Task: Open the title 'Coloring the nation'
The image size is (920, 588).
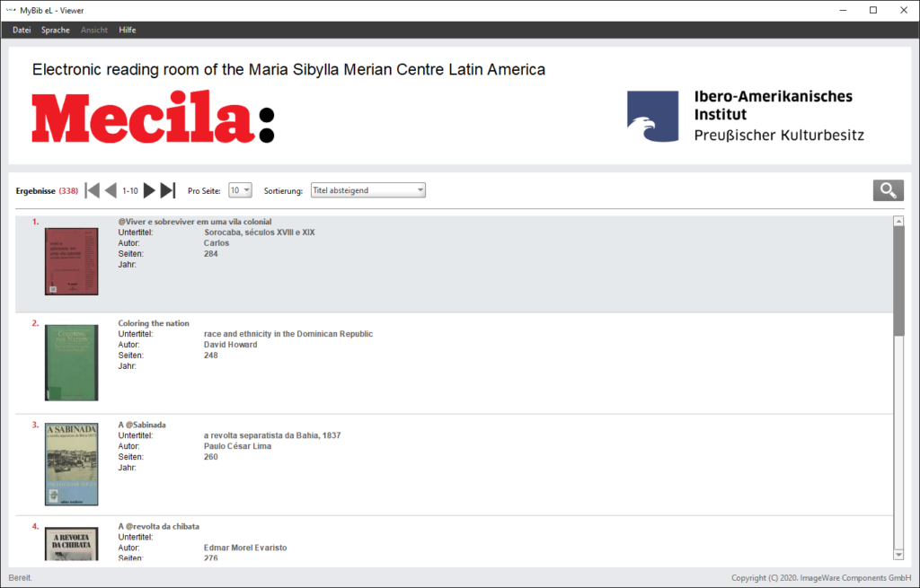Action: click(154, 323)
